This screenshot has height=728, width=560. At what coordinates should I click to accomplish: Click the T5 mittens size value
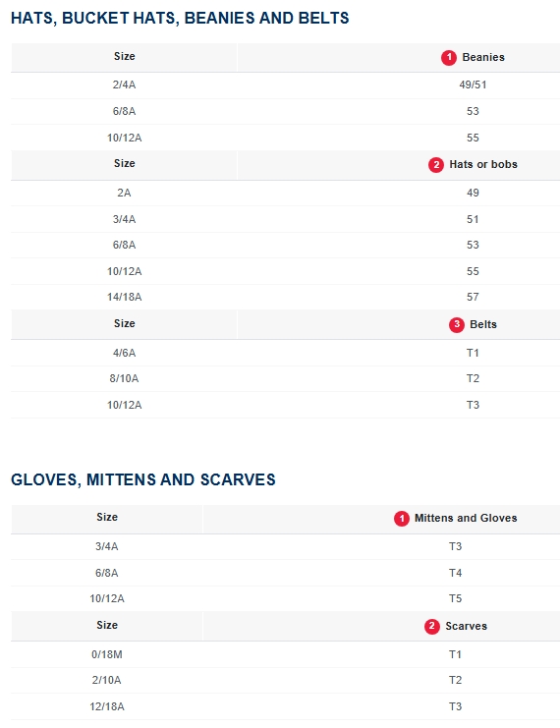click(456, 598)
